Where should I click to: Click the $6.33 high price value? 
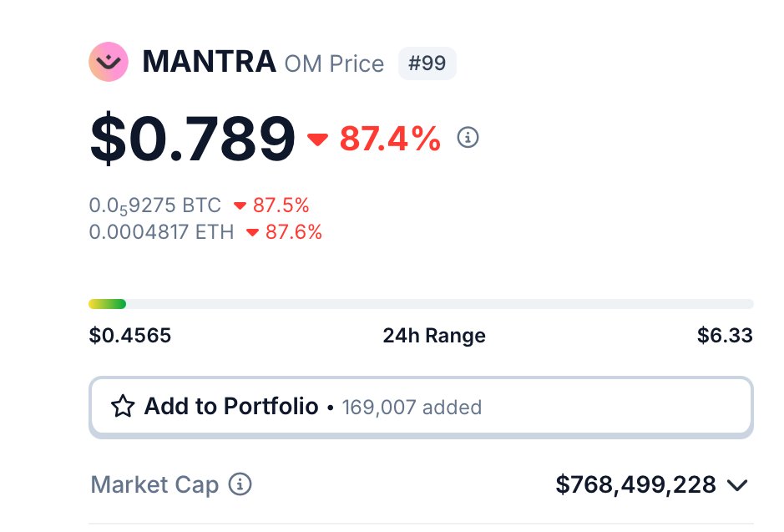point(725,335)
